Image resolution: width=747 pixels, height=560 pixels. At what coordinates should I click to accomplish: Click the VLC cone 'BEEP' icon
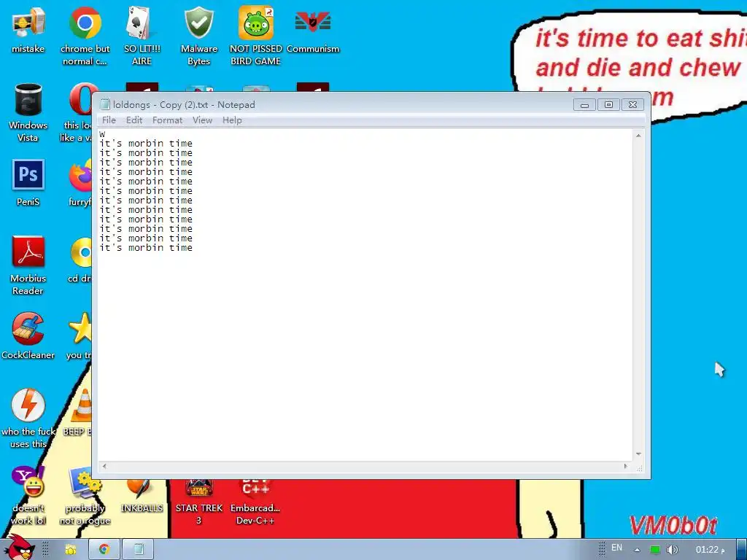tap(79, 412)
